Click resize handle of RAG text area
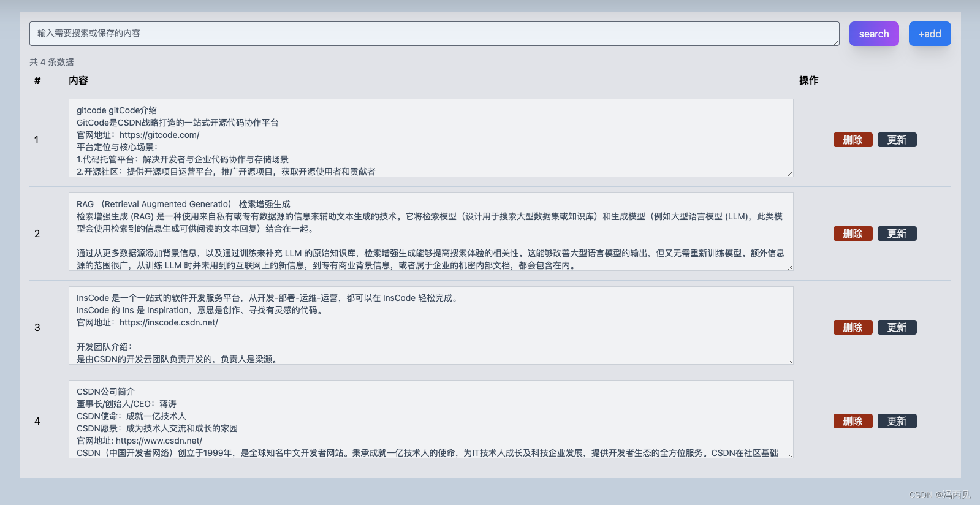Viewport: 980px width, 505px height. pyautogui.click(x=790, y=267)
